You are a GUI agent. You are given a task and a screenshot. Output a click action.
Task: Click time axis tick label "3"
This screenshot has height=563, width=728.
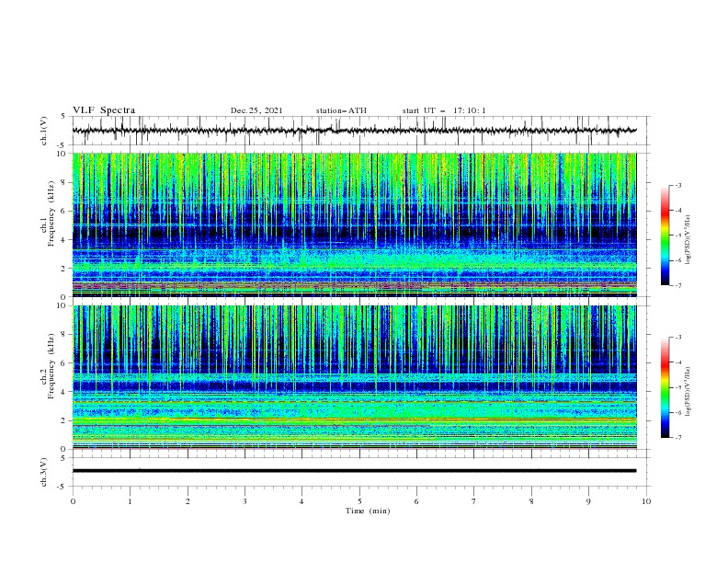pyautogui.click(x=245, y=501)
